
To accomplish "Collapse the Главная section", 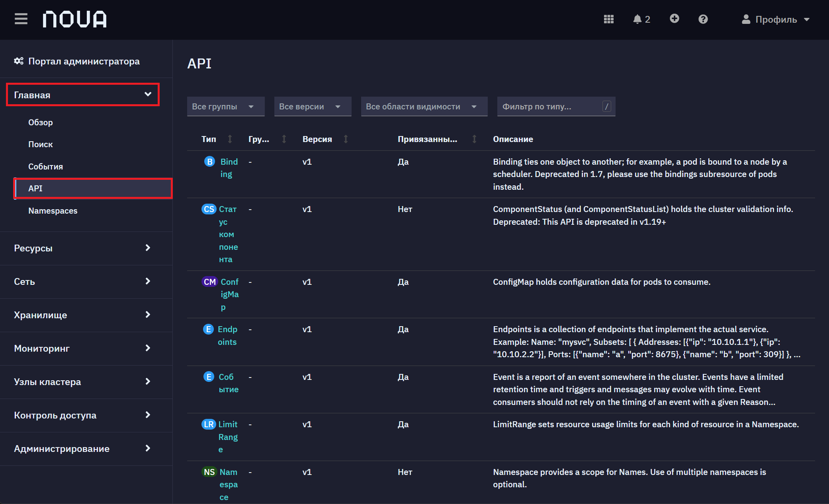I will 83,95.
